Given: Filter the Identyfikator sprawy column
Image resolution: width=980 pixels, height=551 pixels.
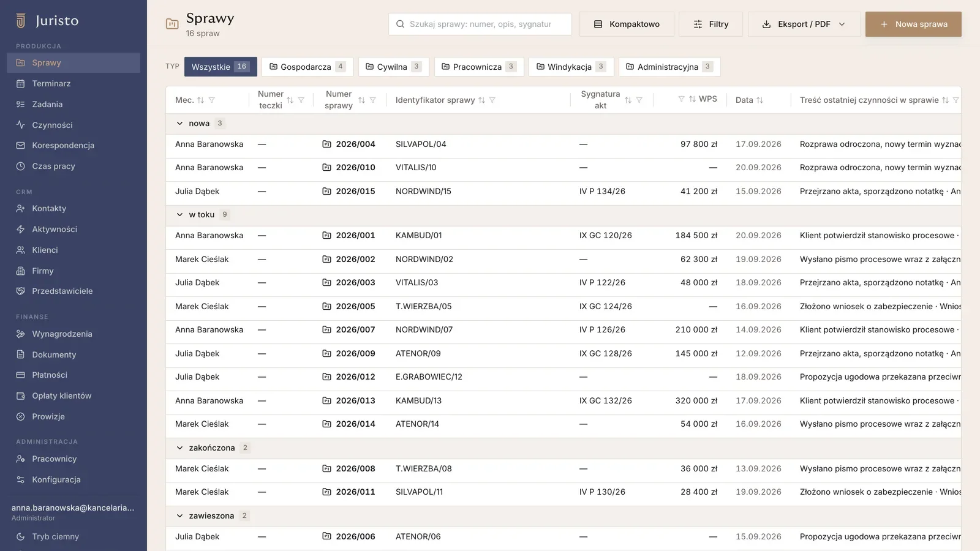Looking at the screenshot, I should coord(492,100).
